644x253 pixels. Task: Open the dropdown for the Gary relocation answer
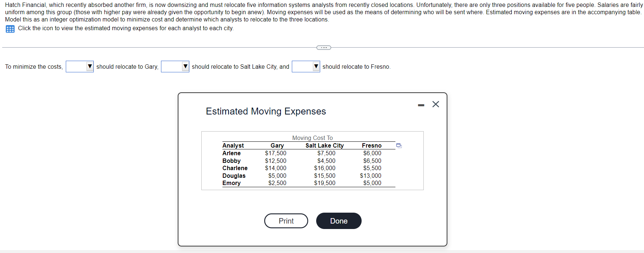[x=80, y=67]
